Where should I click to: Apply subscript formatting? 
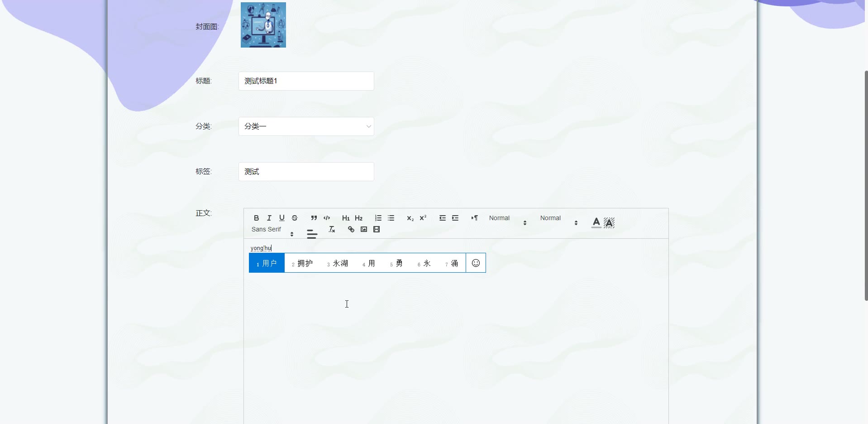tap(410, 218)
